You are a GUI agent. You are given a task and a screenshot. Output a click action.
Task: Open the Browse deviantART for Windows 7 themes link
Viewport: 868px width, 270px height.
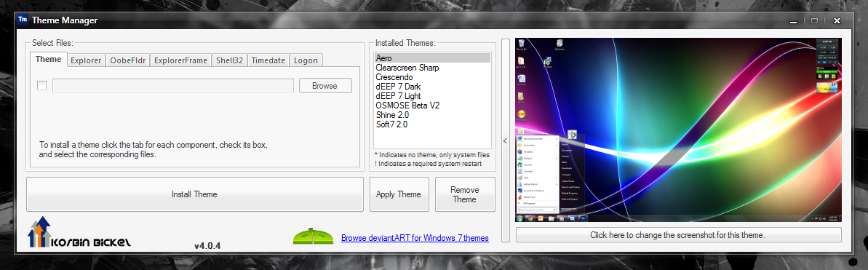coord(415,238)
